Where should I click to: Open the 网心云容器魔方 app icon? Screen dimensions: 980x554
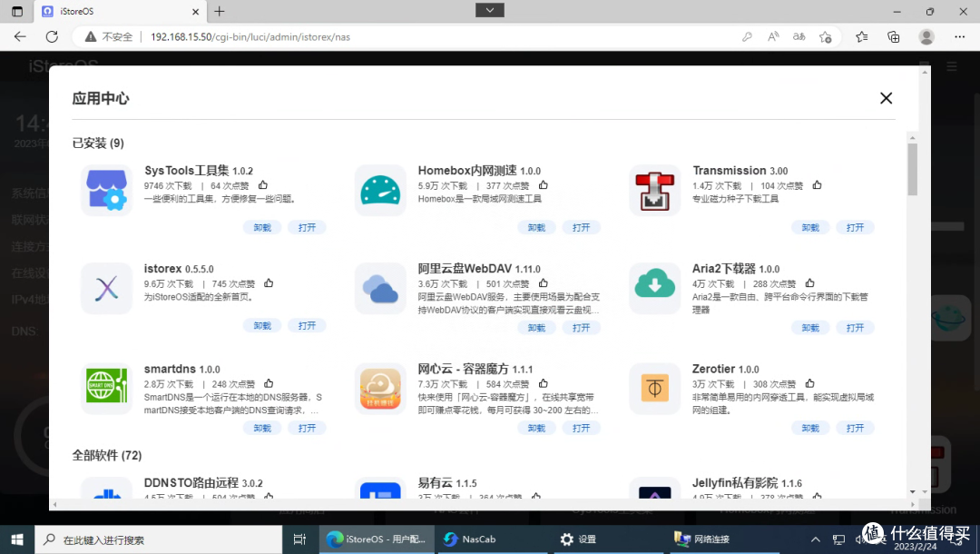click(x=380, y=389)
